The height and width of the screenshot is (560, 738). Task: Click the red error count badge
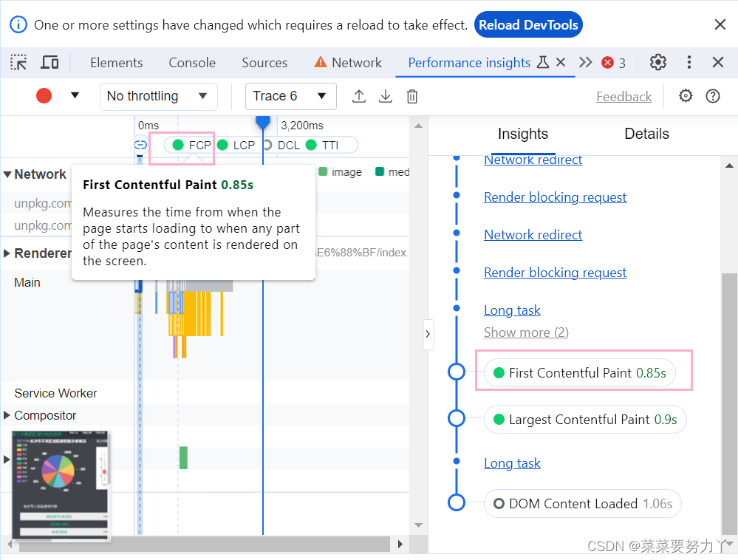[608, 63]
